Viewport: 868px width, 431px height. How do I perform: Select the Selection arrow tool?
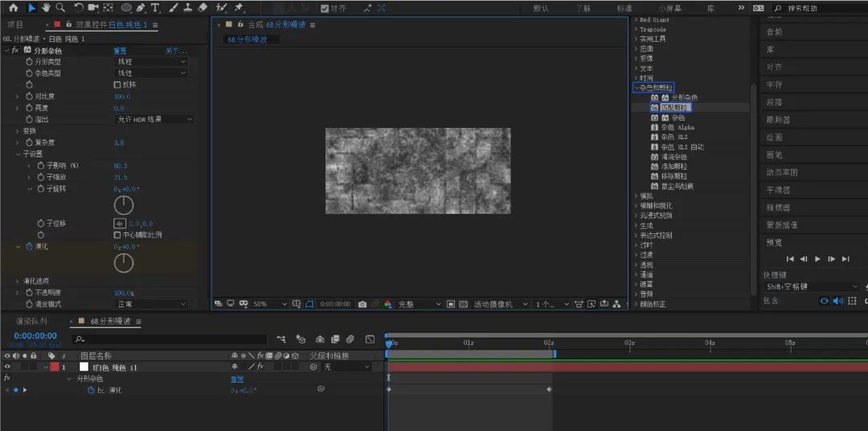(32, 8)
